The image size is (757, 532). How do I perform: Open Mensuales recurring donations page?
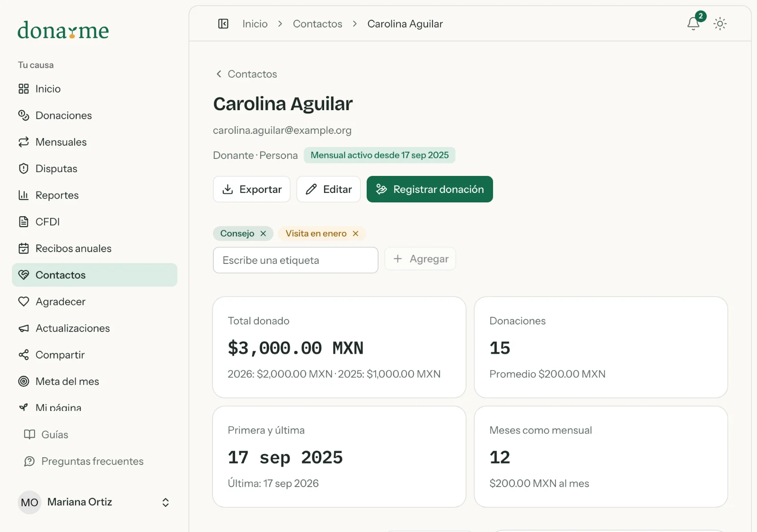click(x=95, y=142)
